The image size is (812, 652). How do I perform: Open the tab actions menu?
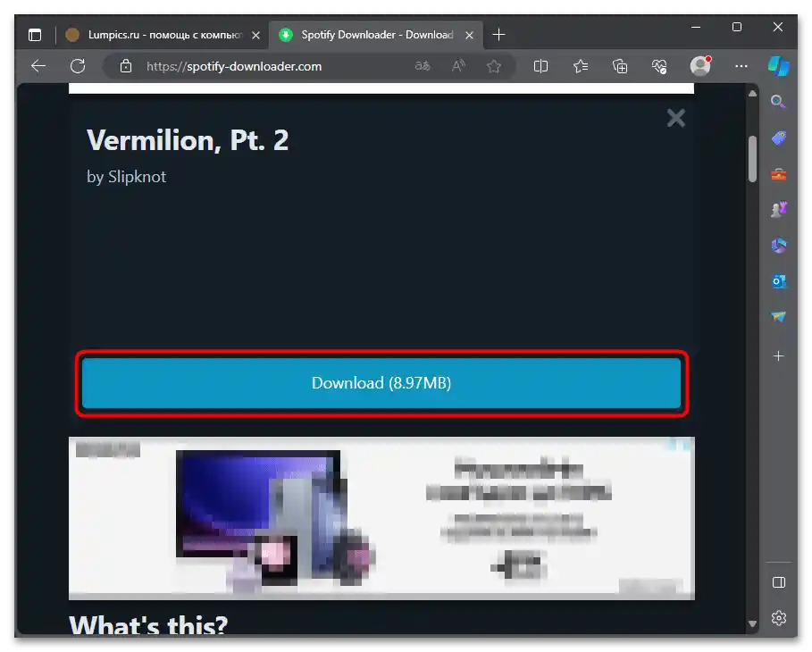[x=35, y=35]
